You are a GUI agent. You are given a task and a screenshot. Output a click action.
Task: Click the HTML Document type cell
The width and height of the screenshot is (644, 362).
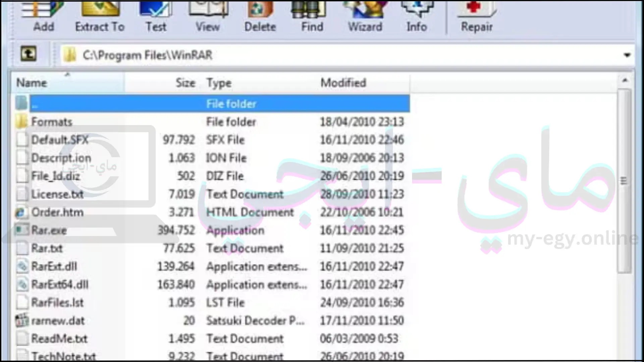pyautogui.click(x=250, y=212)
